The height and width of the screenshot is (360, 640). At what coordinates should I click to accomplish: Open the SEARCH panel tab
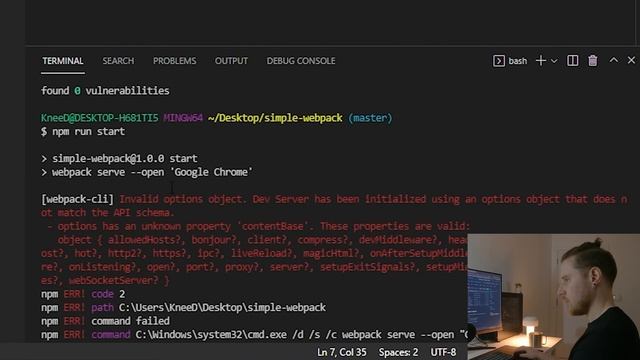click(x=118, y=61)
